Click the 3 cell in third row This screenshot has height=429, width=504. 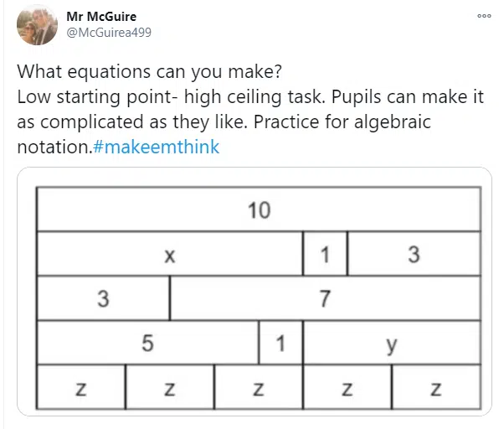coord(104,298)
